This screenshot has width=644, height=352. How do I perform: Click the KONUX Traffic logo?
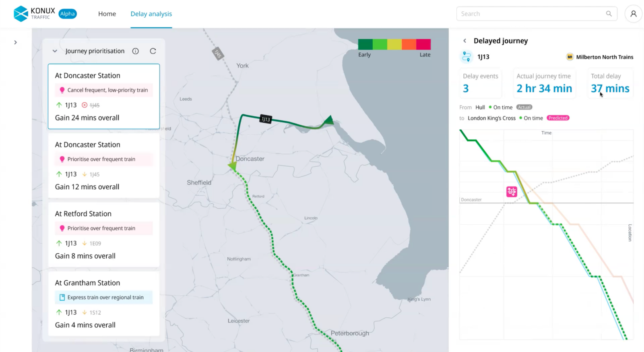(34, 14)
